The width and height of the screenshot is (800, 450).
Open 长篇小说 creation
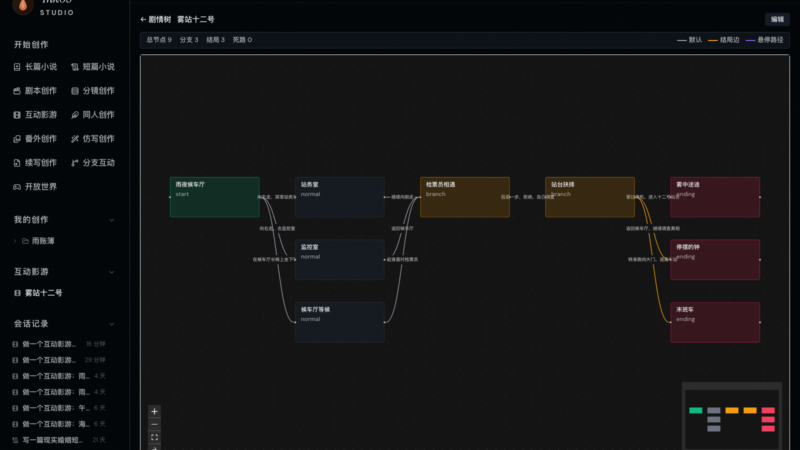click(35, 67)
